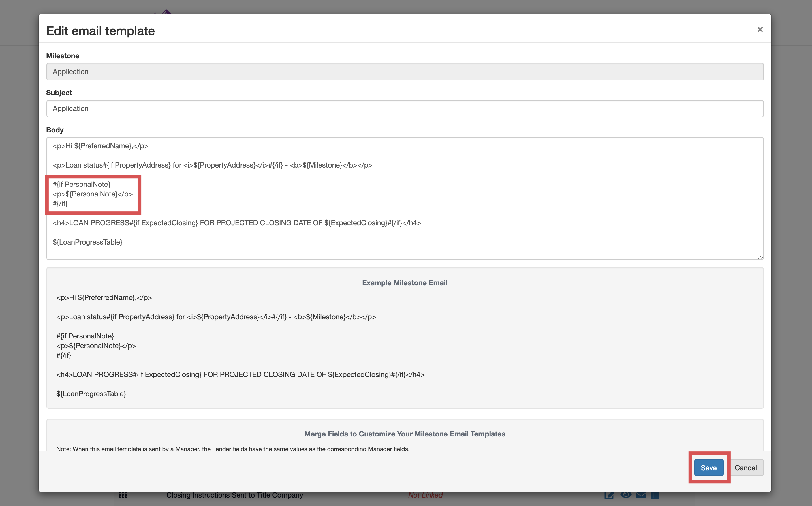
Task: Select the edit pencil icon on the milestone row
Action: 609,495
